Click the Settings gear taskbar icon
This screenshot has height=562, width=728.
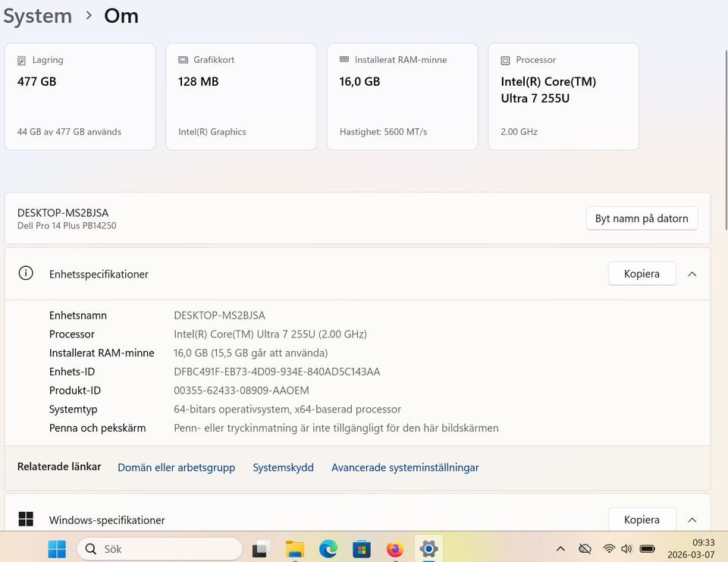tap(428, 548)
